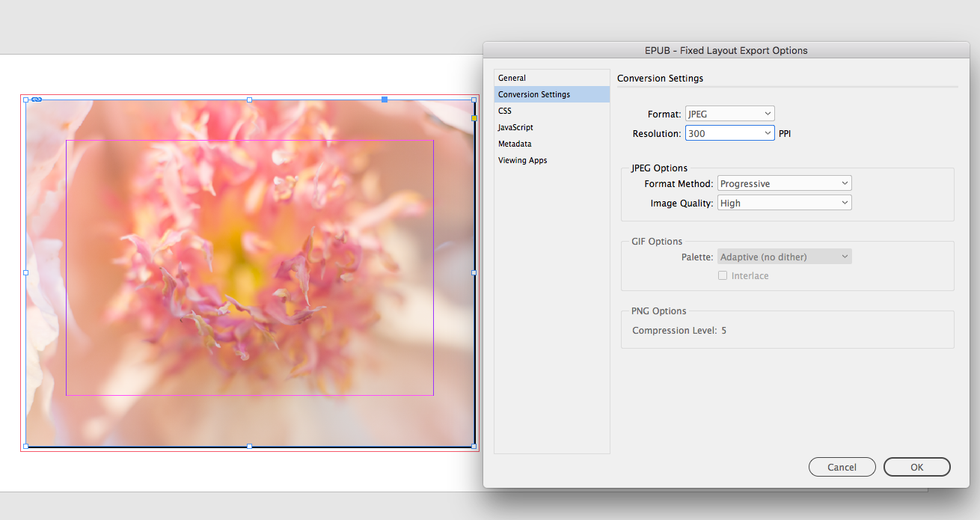Click the Compression Level value 5

[724, 330]
